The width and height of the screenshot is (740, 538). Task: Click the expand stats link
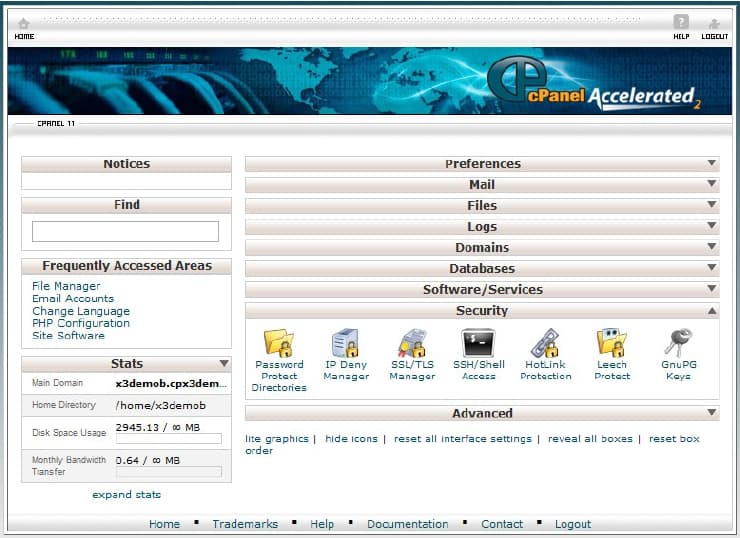126,495
